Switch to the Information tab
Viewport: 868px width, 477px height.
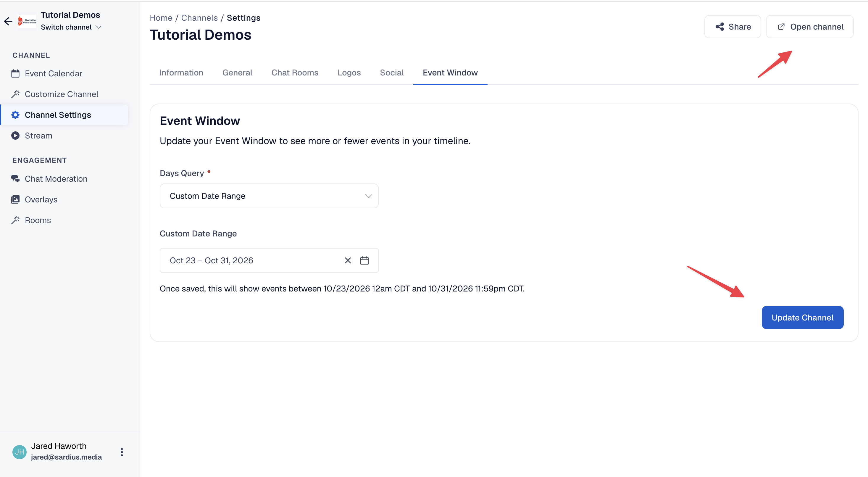(x=181, y=72)
